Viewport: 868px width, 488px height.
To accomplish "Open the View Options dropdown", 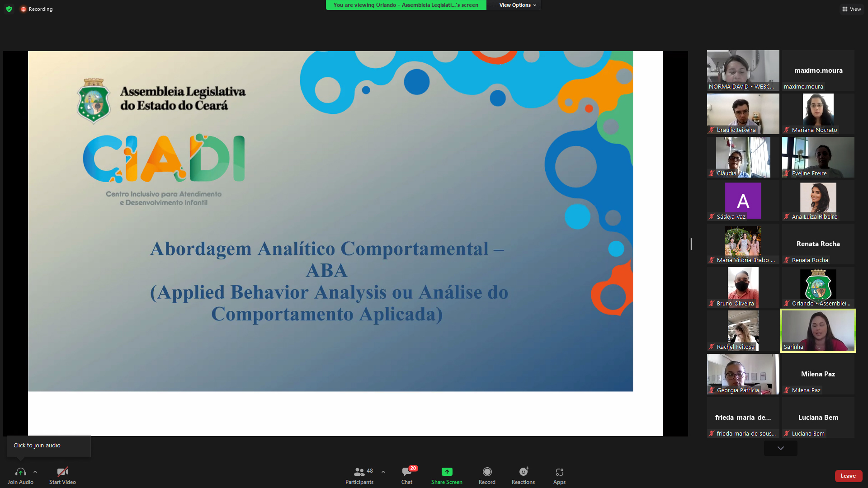I will tap(518, 5).
